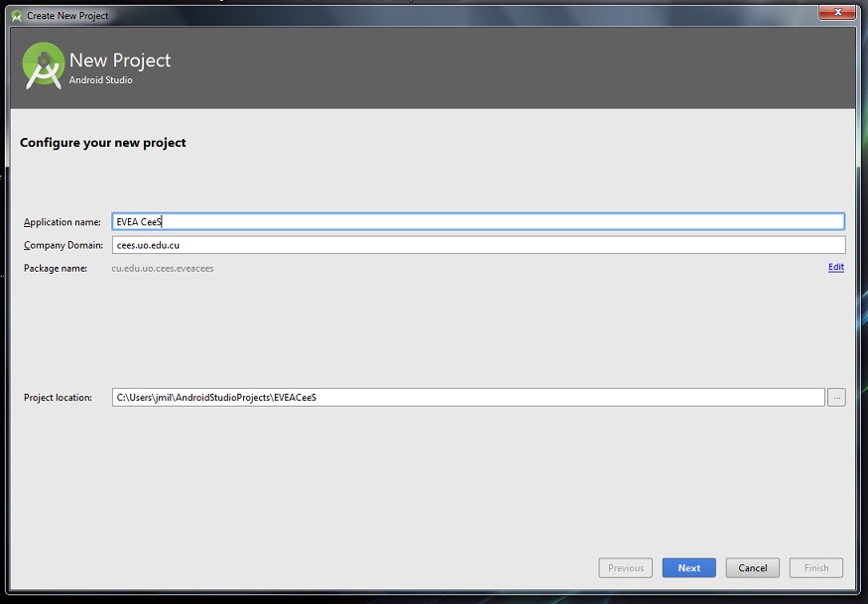Viewport: 868px width, 604px height.
Task: Click the Android Studio logo in header
Action: [44, 65]
